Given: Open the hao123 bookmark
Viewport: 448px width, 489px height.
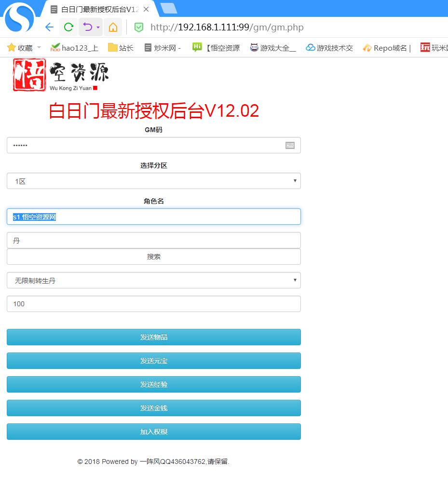Looking at the screenshot, I should click(75, 48).
